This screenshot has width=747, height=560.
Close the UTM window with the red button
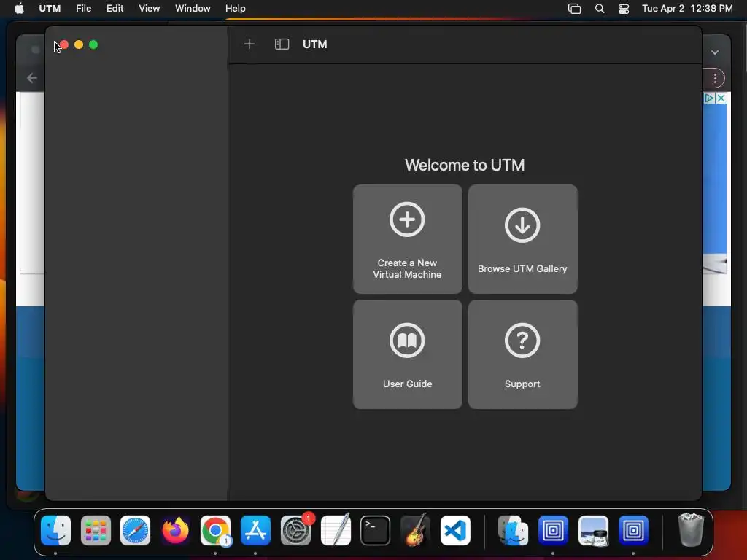pyautogui.click(x=64, y=44)
